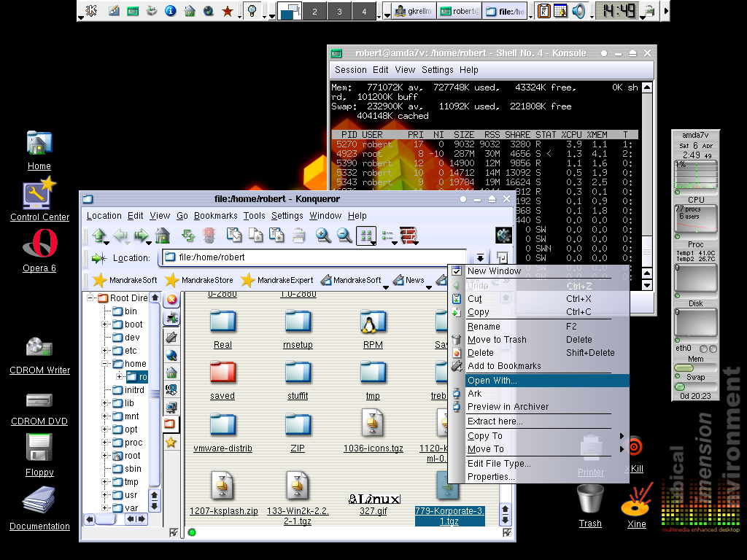This screenshot has width=747, height=560.
Task: Click the Konqueror animated gear logo
Action: 503,235
